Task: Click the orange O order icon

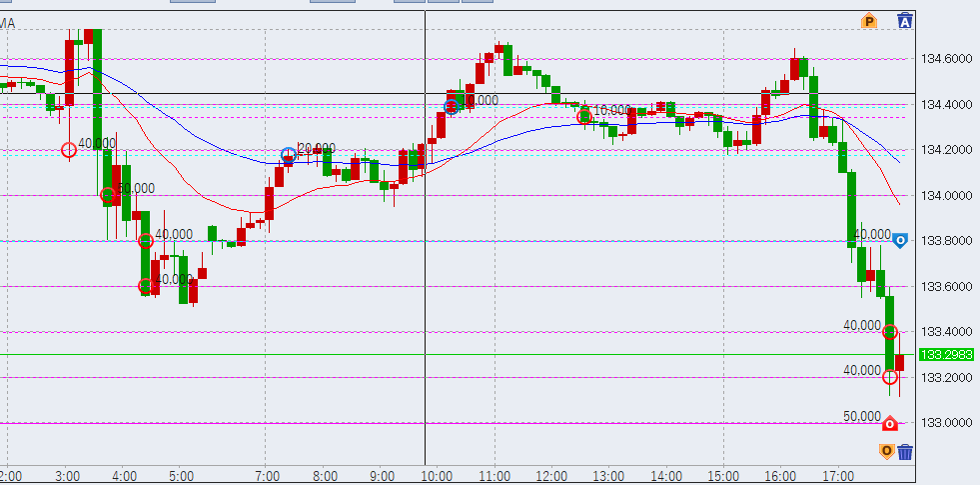Action: click(x=886, y=451)
